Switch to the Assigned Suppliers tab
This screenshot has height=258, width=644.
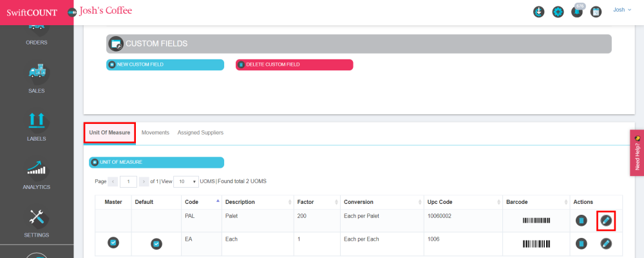coord(200,132)
